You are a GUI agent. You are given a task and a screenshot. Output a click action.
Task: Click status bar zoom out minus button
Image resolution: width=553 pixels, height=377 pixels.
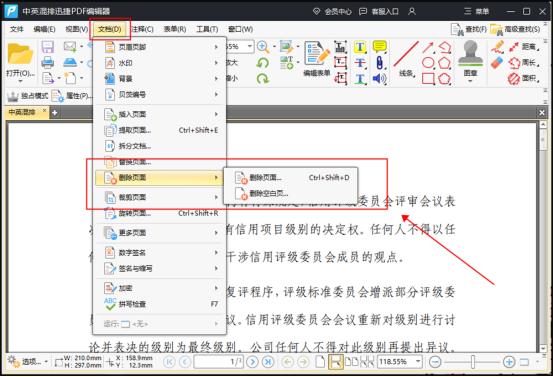(435, 362)
